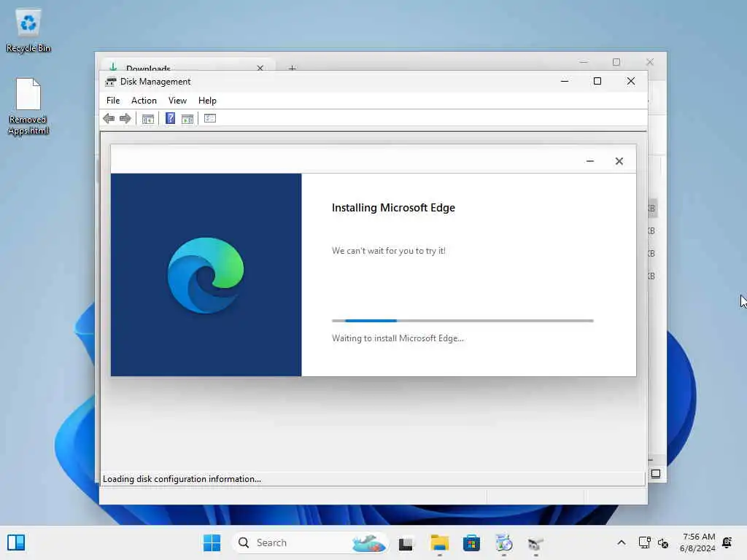Click the taskbar Search box
The height and width of the screenshot is (560, 747).
(310, 542)
